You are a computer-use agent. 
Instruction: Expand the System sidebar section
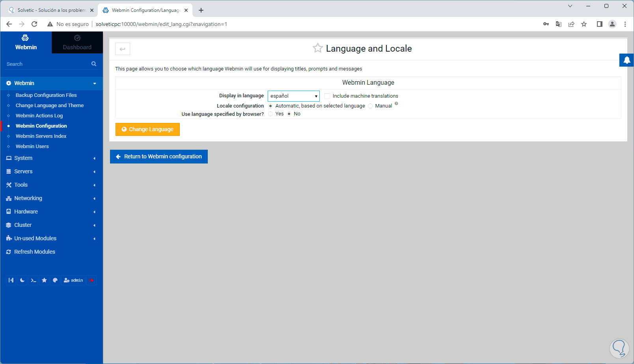pyautogui.click(x=51, y=158)
